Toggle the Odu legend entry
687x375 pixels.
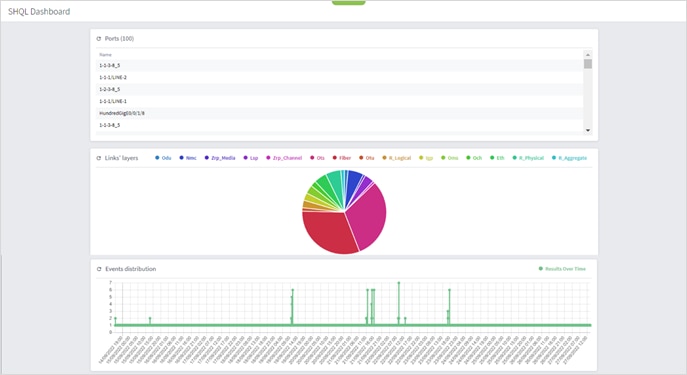click(163, 158)
